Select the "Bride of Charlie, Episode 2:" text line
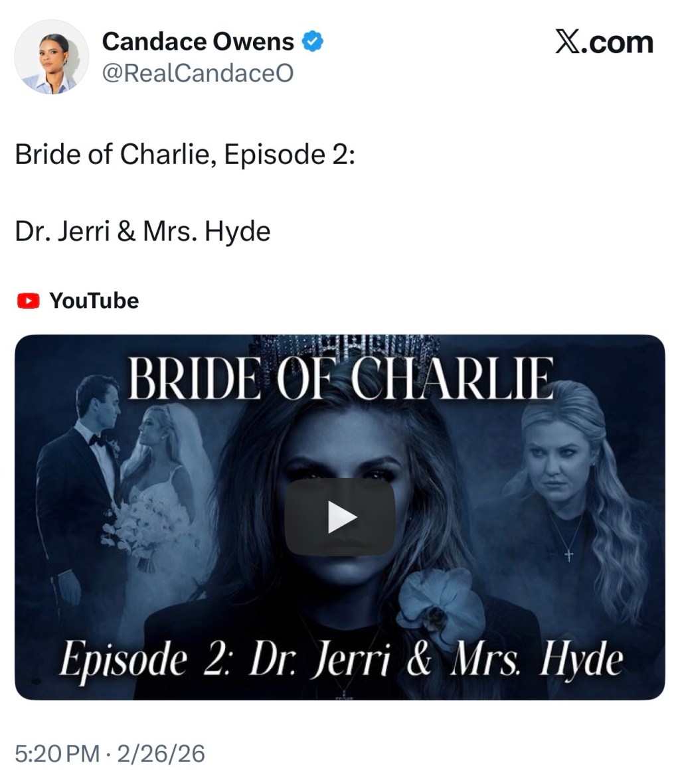680x784 pixels. (x=185, y=155)
